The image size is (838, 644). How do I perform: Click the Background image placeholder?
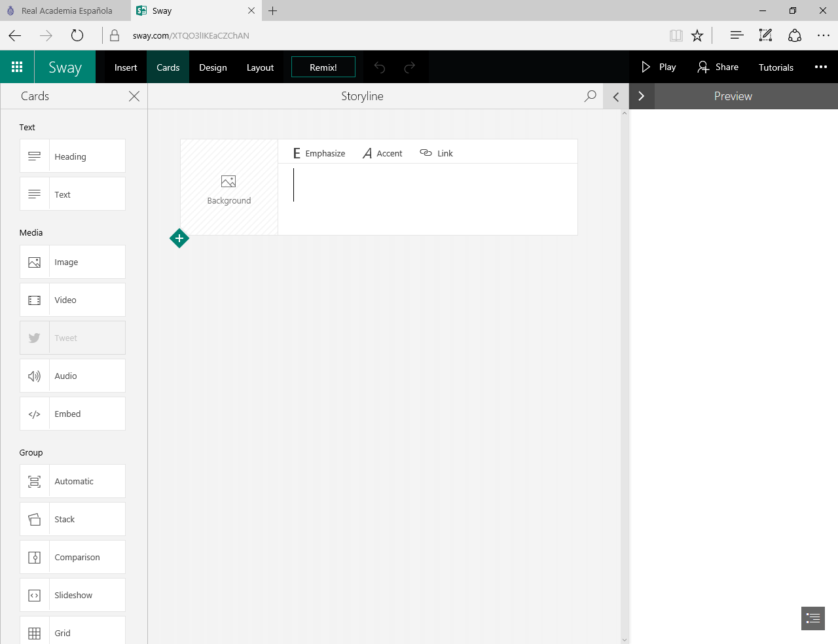229,188
